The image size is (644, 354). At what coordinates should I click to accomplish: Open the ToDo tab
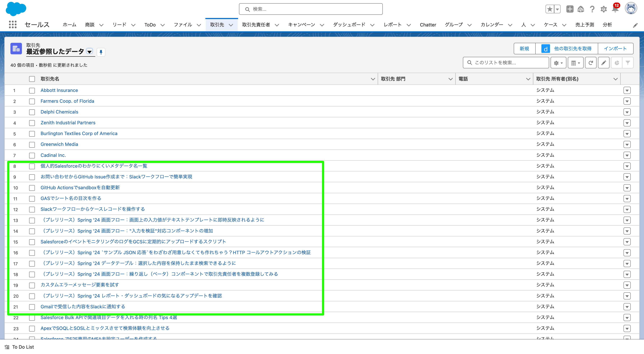(150, 24)
